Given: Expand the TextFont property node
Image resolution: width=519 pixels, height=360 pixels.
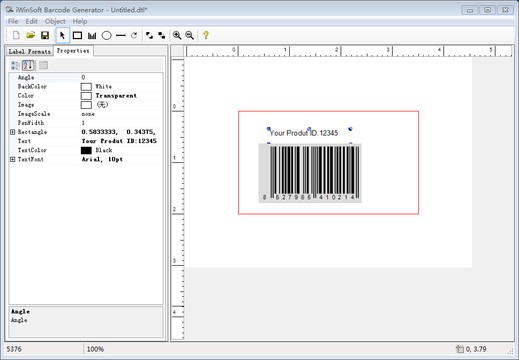Looking at the screenshot, I should tap(13, 159).
